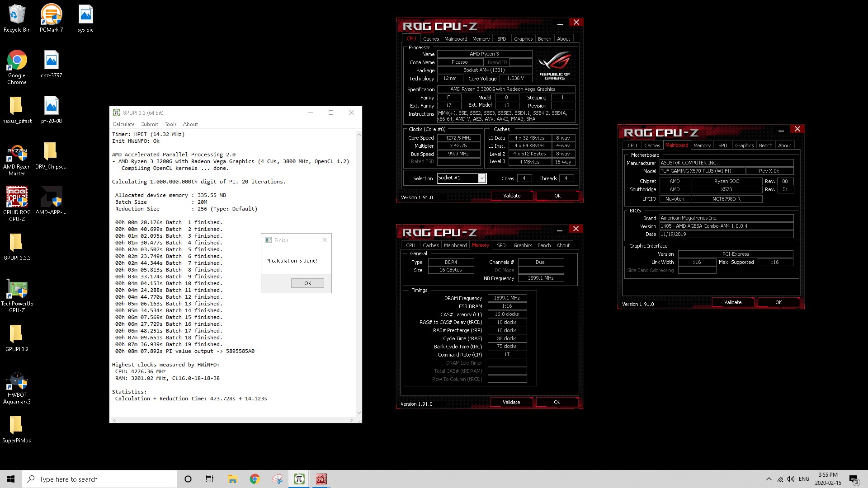Select CPU tab in Mainboard window
The height and width of the screenshot is (488, 868).
[x=632, y=145]
